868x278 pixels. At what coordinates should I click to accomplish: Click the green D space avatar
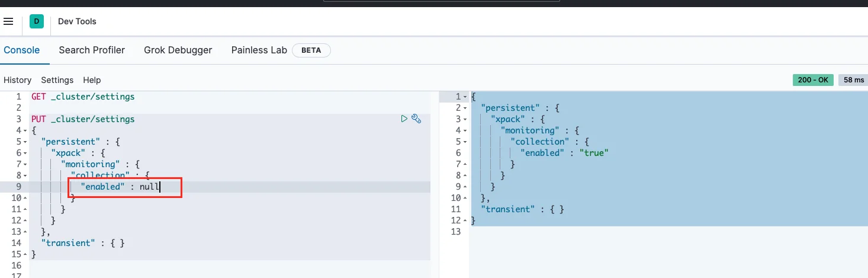(x=37, y=21)
